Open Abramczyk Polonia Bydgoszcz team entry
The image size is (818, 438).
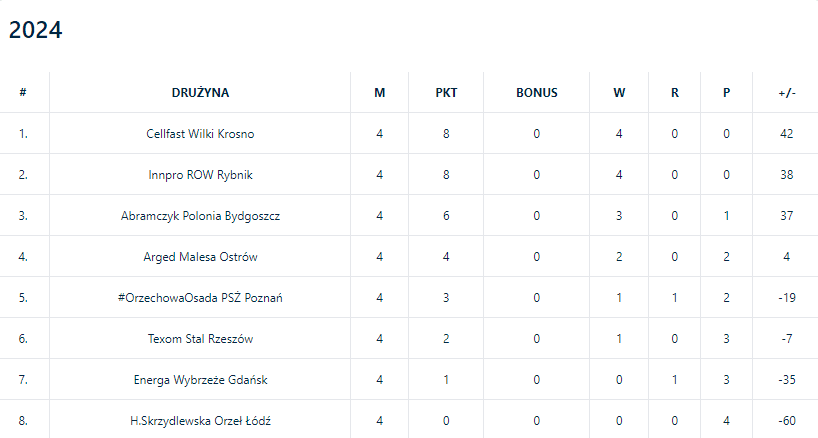200,216
